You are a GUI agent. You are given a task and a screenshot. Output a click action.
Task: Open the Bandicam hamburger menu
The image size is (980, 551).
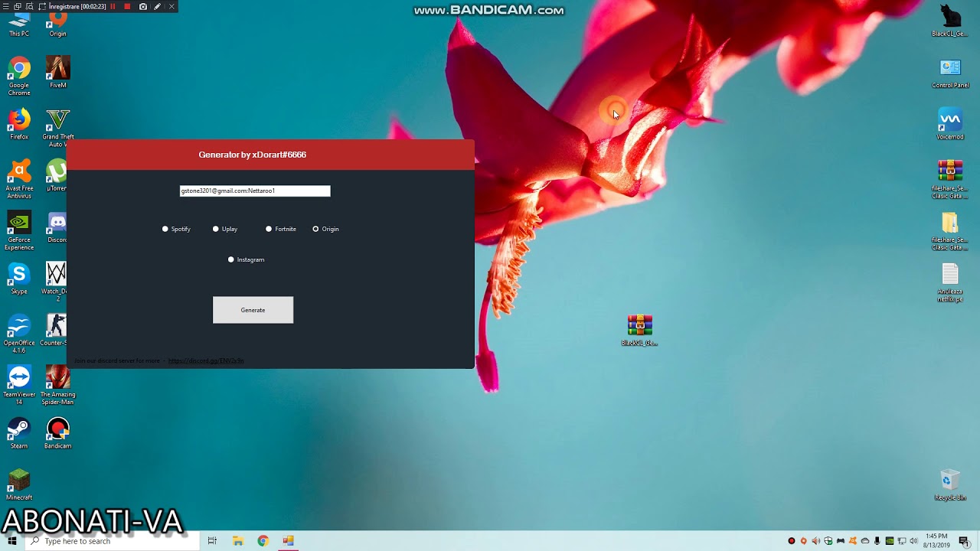click(x=6, y=6)
